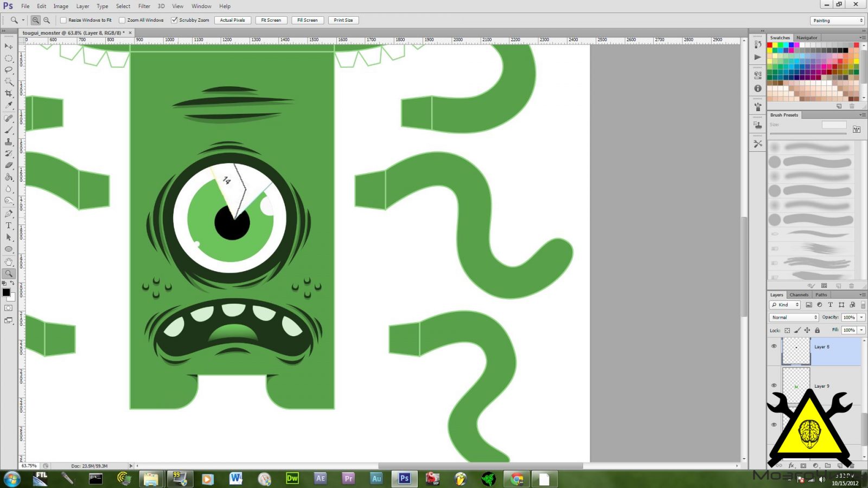Open Dreamweaver from the taskbar
Image resolution: width=868 pixels, height=488 pixels.
pos(292,478)
